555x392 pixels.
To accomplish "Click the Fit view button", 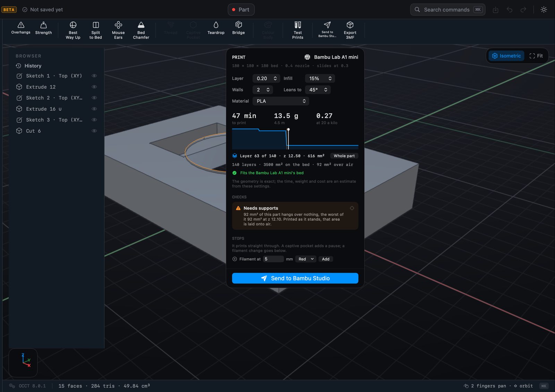I will click(x=536, y=56).
